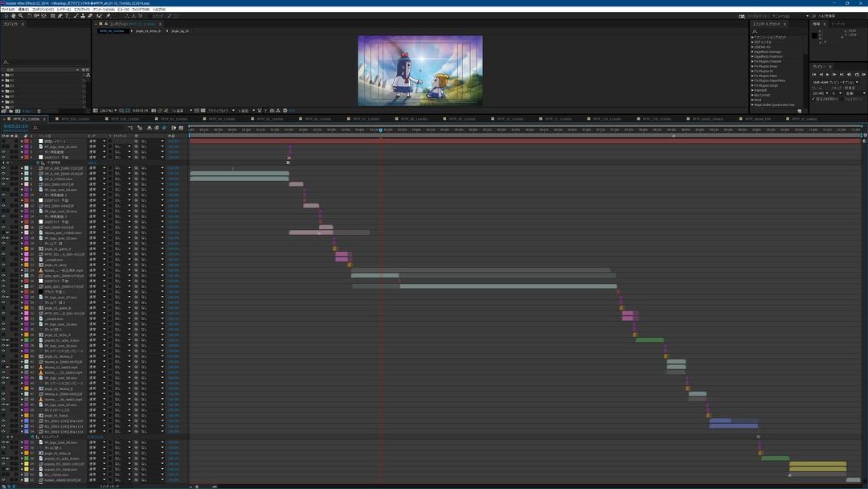Click the black color swatch in Info panel
Screen dimensions: 868x489
pyautogui.click(x=814, y=35)
